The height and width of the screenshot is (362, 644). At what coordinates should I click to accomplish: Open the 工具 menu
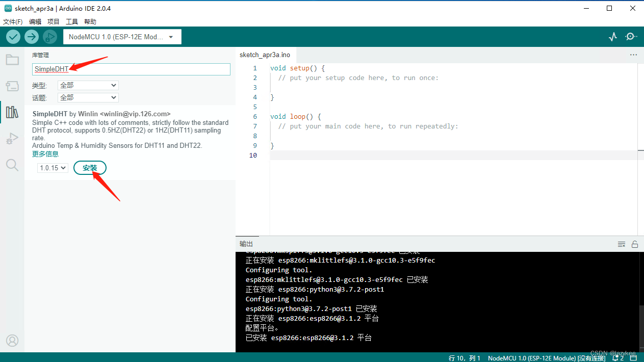tap(71, 21)
